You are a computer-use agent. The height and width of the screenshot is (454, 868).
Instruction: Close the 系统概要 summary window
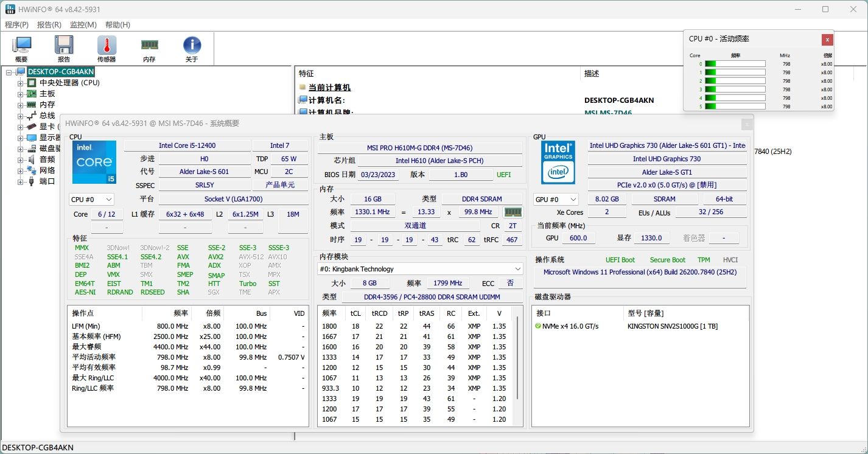pos(747,124)
